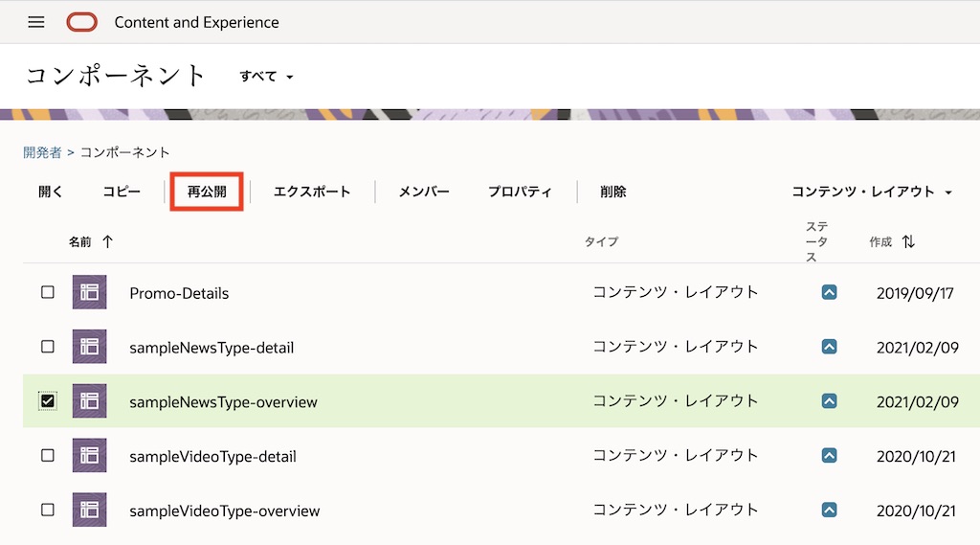Open the hamburger navigation menu
The height and width of the screenshot is (545, 980).
pos(36,22)
